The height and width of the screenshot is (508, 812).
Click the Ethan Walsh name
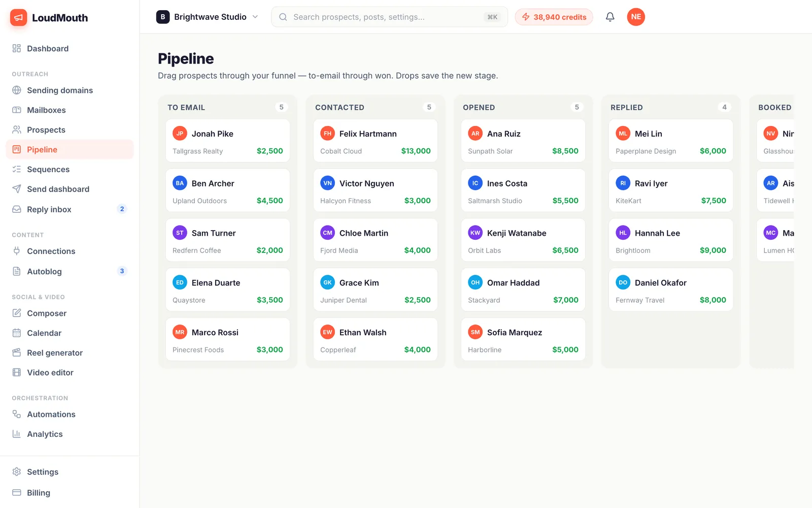tap(363, 332)
